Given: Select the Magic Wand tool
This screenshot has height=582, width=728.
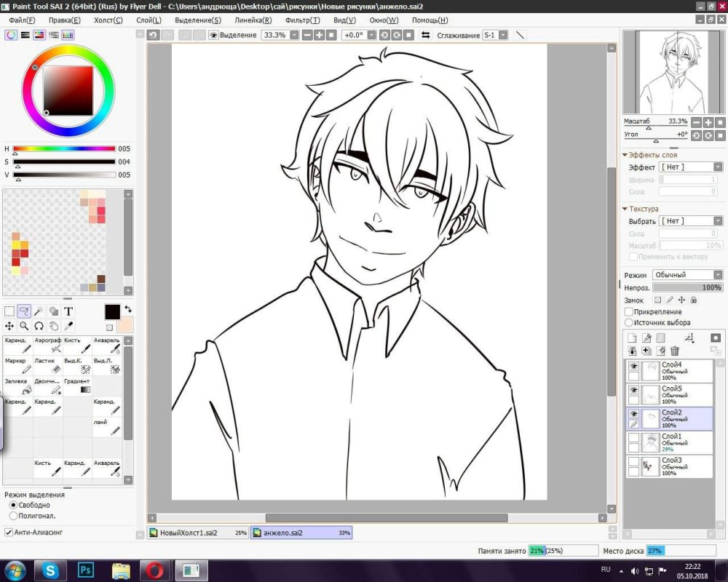Looking at the screenshot, I should pos(39,311).
